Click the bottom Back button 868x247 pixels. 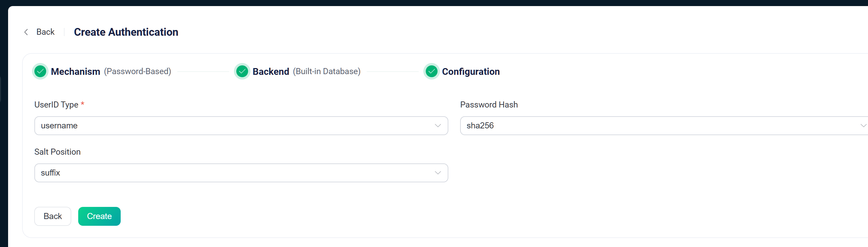[x=53, y=216]
